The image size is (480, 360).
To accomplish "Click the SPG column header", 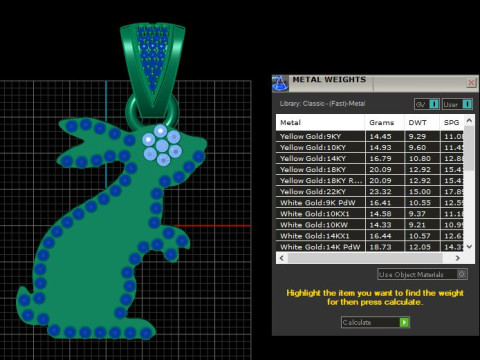I will 451,122.
